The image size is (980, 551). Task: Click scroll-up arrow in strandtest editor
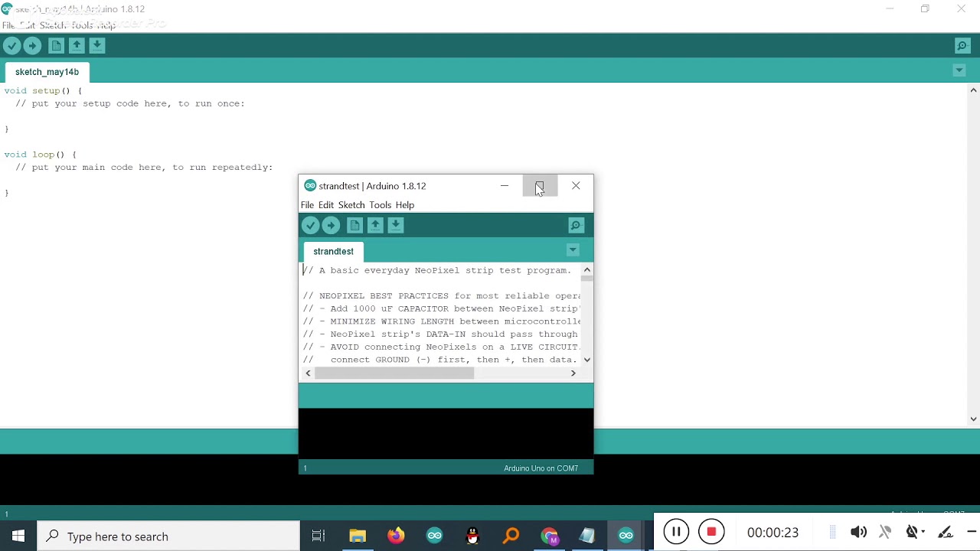(587, 270)
